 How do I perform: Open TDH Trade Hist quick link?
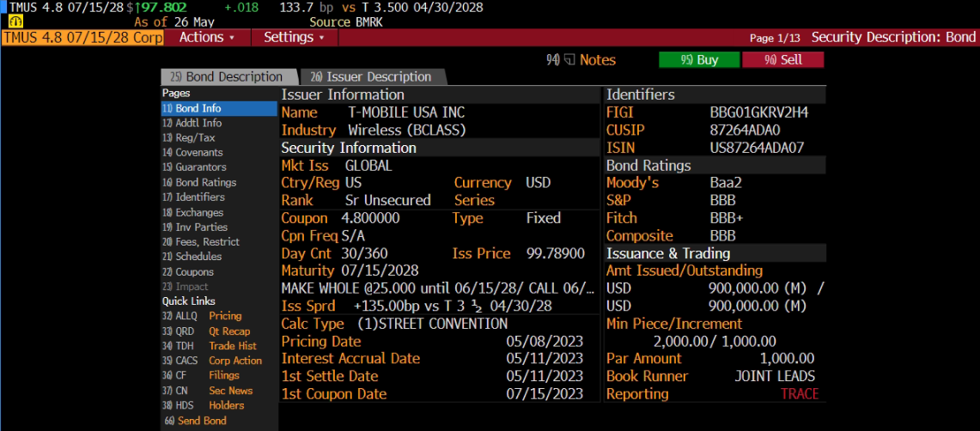point(210,345)
